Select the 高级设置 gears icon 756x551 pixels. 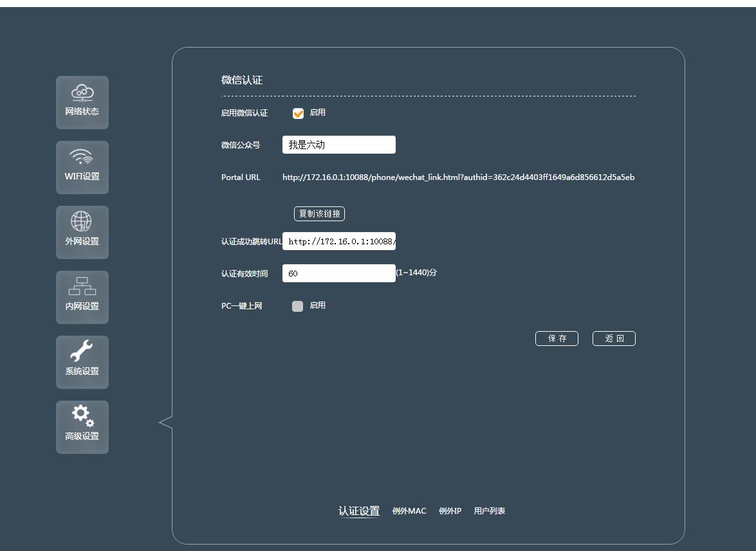82,427
